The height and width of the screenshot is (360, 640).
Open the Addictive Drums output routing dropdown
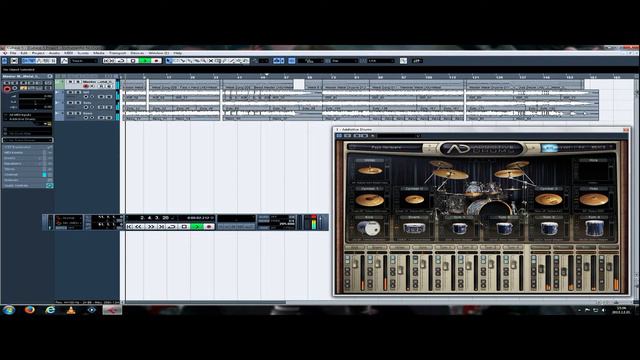coord(27,119)
